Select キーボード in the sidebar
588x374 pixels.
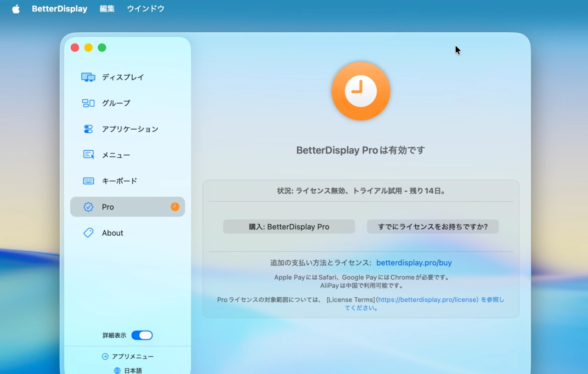[128, 181]
